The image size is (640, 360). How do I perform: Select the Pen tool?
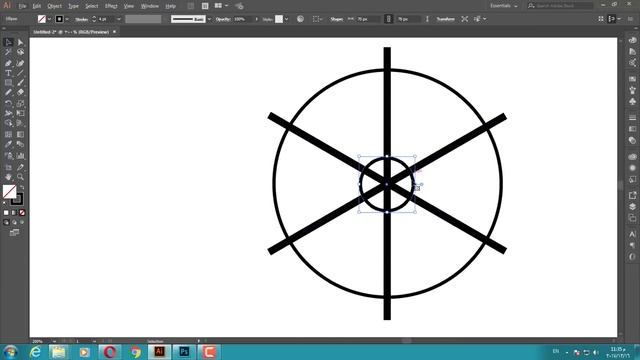[x=8, y=63]
